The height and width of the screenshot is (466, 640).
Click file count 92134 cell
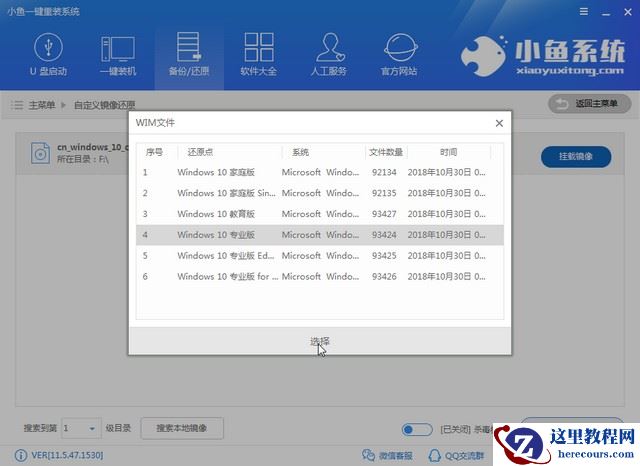click(x=384, y=172)
